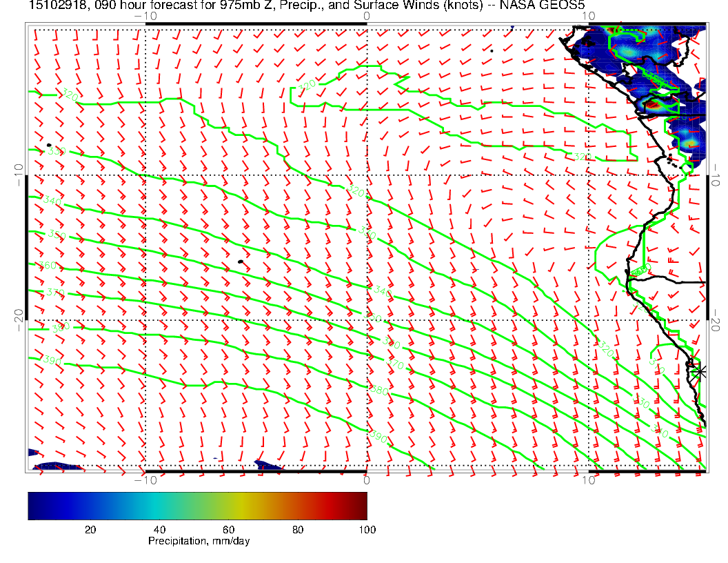
Task: Click the dark red end of the precipitation colorbar
Action: [361, 506]
